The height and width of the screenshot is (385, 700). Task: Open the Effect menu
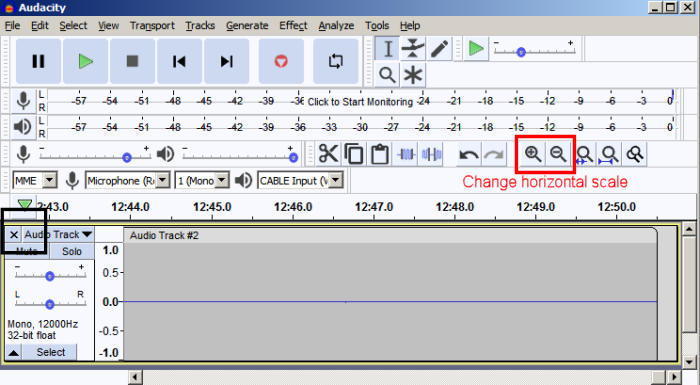pos(293,26)
